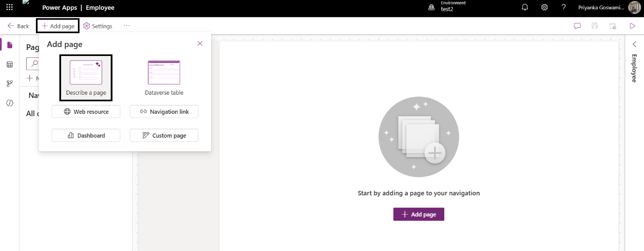The height and width of the screenshot is (251, 644).
Task: Click the help question mark icon
Action: [563, 7]
